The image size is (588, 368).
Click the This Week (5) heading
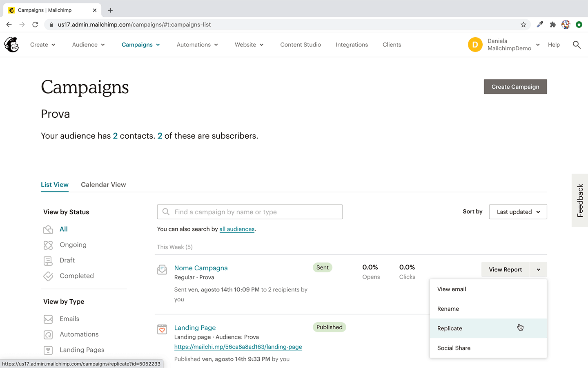coord(175,247)
